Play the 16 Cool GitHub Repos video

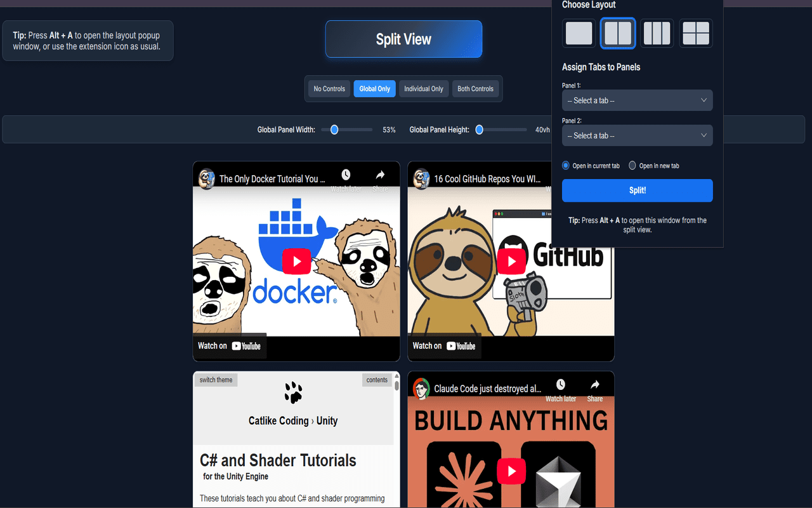(x=511, y=262)
